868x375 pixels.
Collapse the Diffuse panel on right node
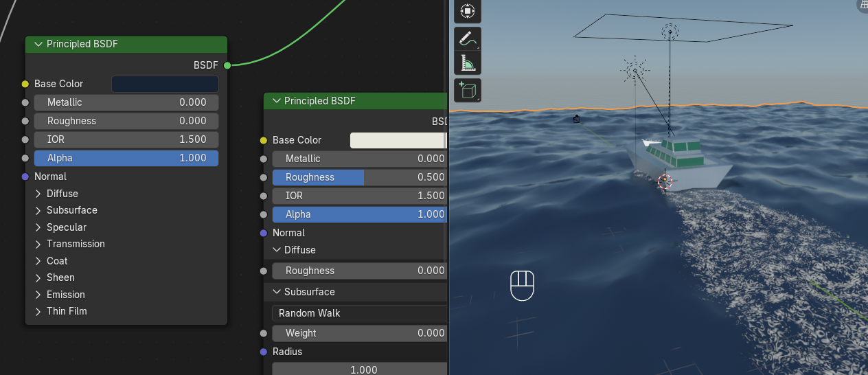tap(277, 250)
